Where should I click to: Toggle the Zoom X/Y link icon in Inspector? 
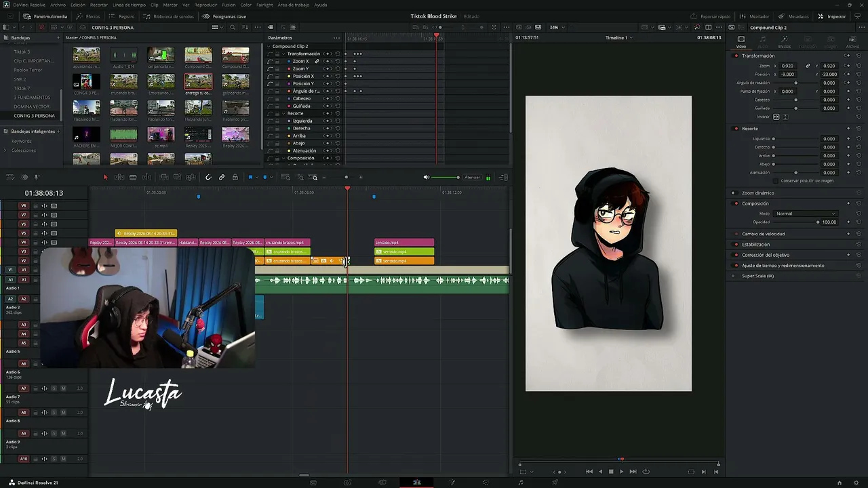[x=808, y=66]
